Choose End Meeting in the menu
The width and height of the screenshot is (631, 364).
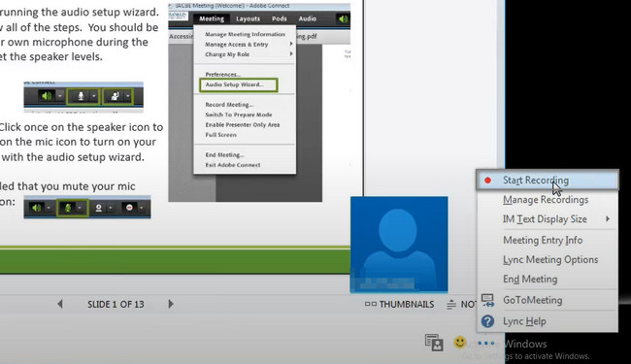[x=548, y=280]
